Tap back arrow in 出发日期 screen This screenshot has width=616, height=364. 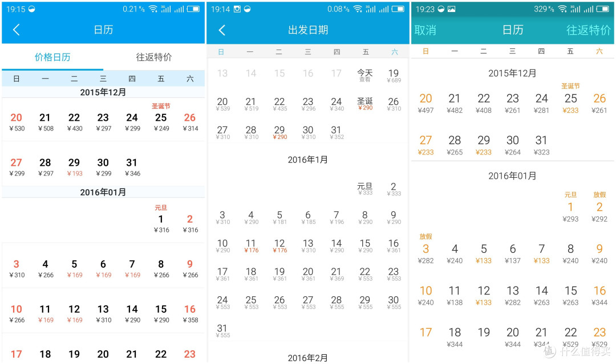click(x=222, y=30)
